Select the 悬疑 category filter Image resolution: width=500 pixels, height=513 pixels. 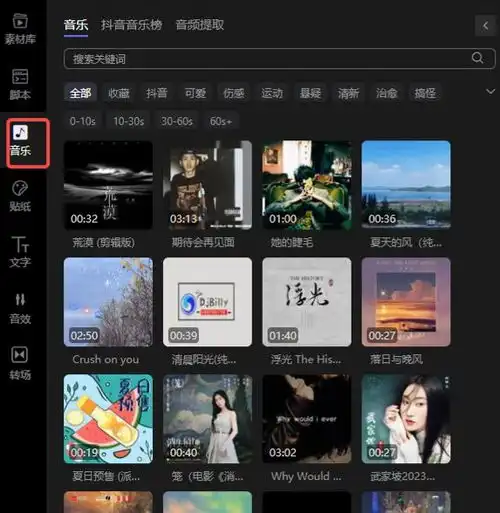[x=310, y=93]
